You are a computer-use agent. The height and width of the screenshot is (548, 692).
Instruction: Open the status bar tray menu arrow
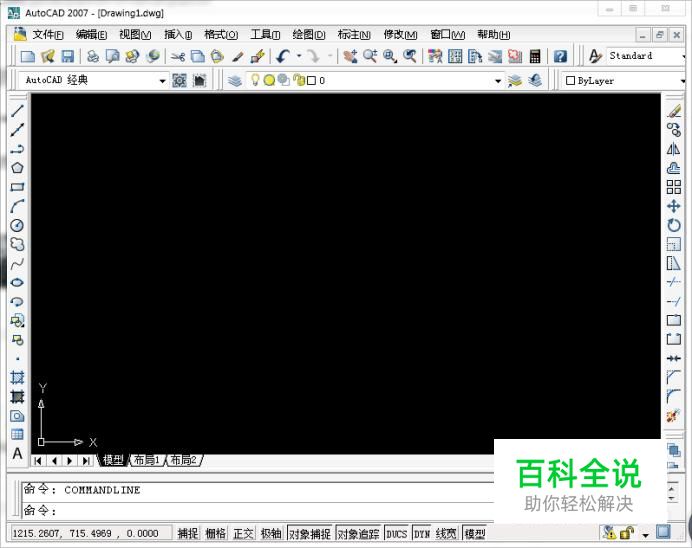click(x=646, y=535)
